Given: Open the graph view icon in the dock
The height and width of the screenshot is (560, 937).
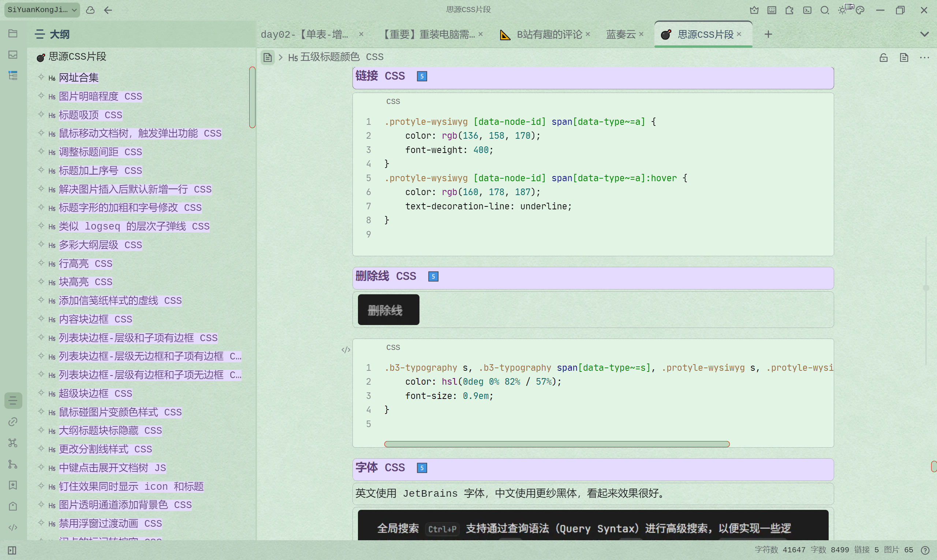Looking at the screenshot, I should pyautogui.click(x=13, y=443).
